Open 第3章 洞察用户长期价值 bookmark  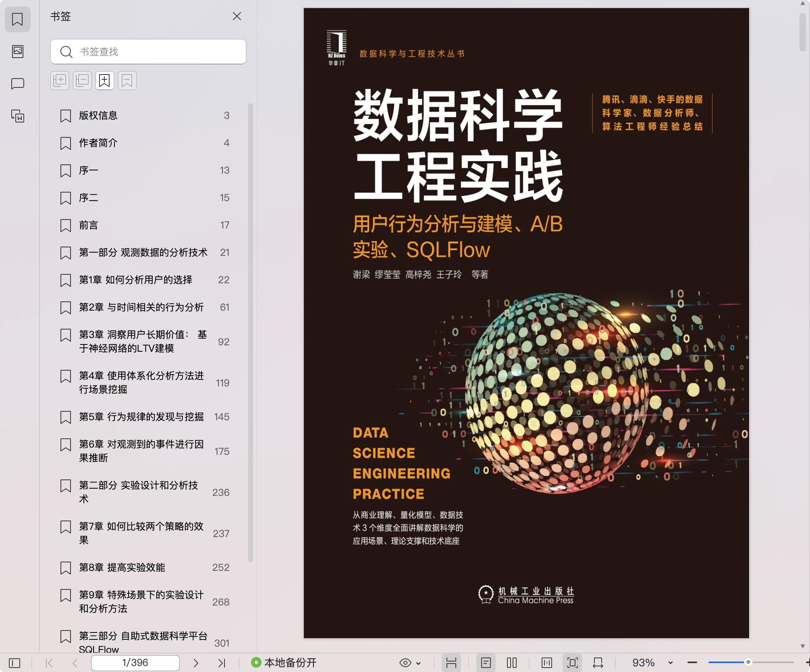pyautogui.click(x=145, y=342)
